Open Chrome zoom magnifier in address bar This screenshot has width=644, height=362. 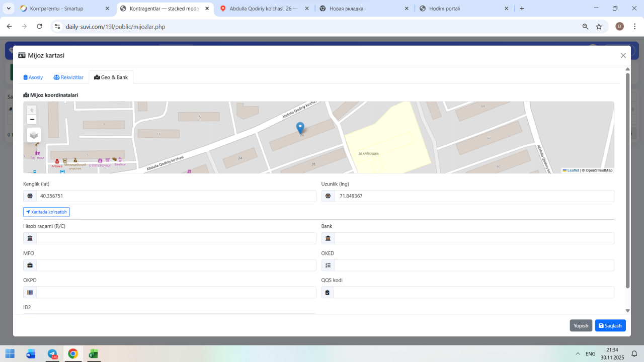[585, 27]
